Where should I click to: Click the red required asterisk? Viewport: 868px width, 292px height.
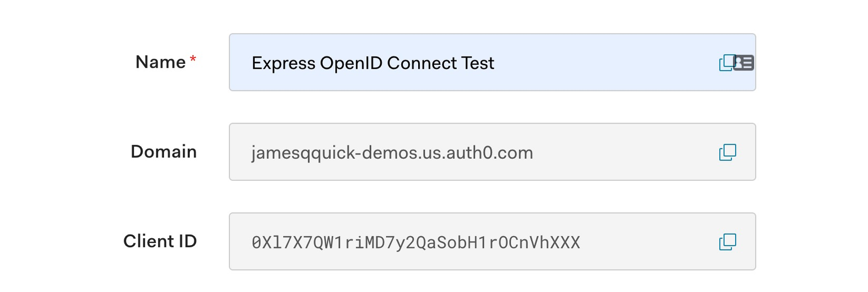193,60
